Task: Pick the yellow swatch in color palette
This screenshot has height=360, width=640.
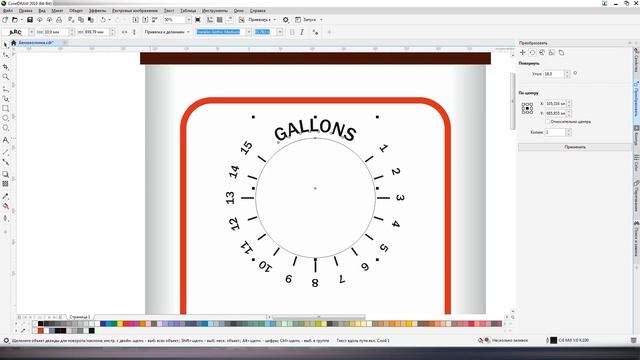Action: coord(120,324)
